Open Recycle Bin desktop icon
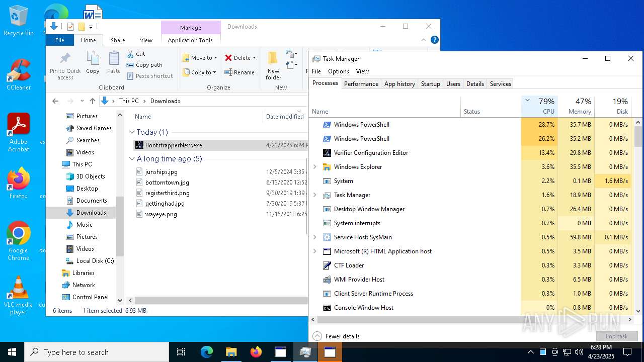 [x=19, y=21]
